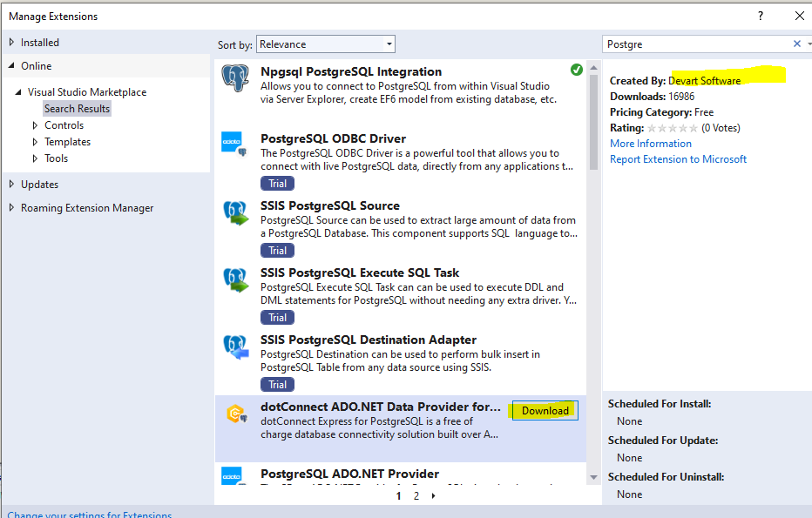The height and width of the screenshot is (518, 812).
Task: Select SSIS PostgreSQL Source title
Action: click(x=330, y=205)
